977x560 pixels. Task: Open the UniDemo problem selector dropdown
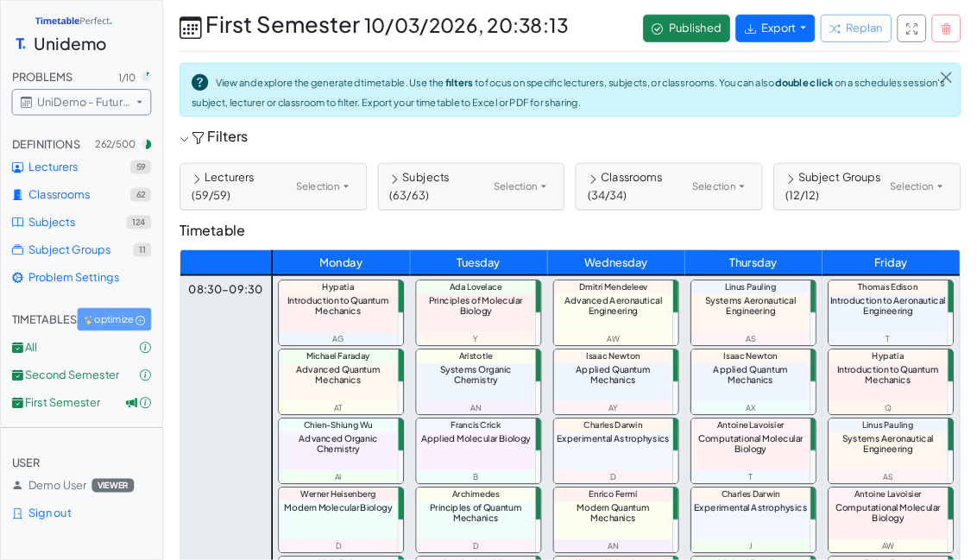tap(81, 102)
